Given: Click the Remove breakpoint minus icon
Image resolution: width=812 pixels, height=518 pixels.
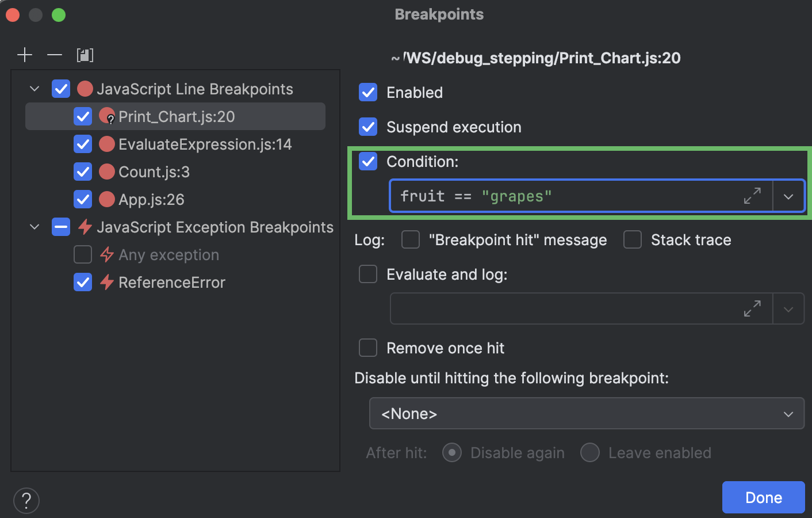Looking at the screenshot, I should click(55, 55).
